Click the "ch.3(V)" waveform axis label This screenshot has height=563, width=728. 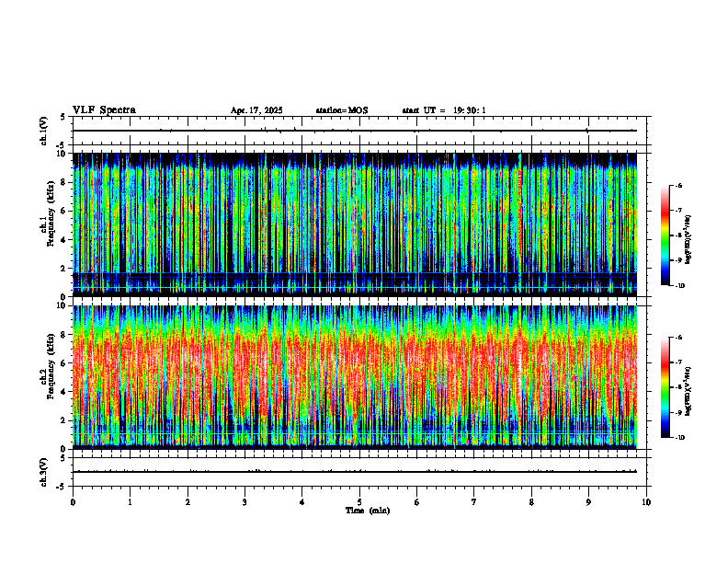click(43, 472)
